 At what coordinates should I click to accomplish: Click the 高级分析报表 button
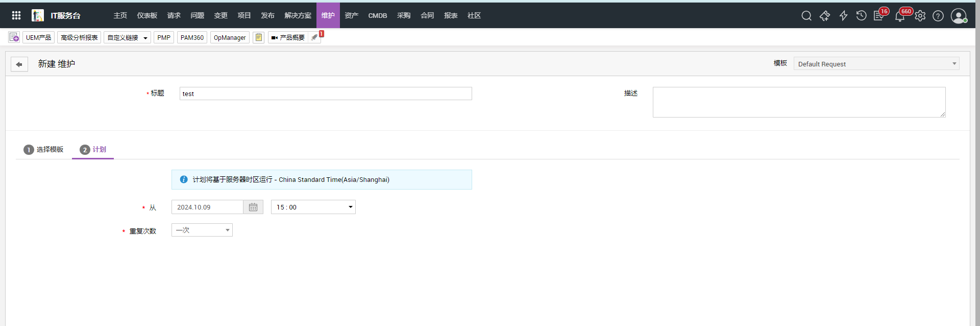[79, 37]
